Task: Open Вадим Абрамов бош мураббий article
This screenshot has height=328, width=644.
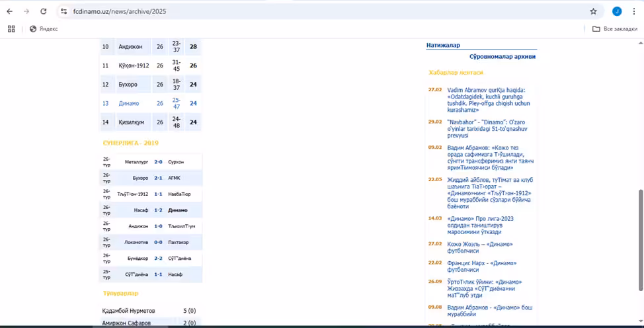Action: click(x=489, y=311)
